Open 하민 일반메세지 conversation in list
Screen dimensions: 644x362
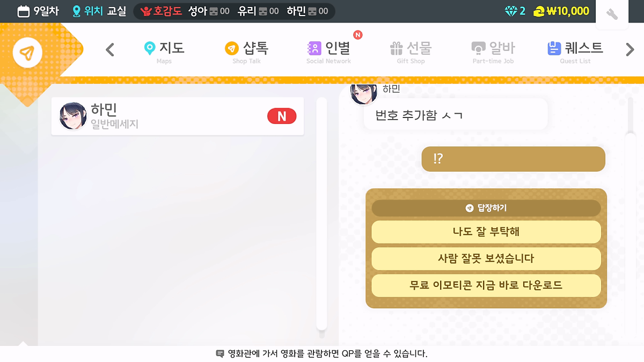pos(178,116)
